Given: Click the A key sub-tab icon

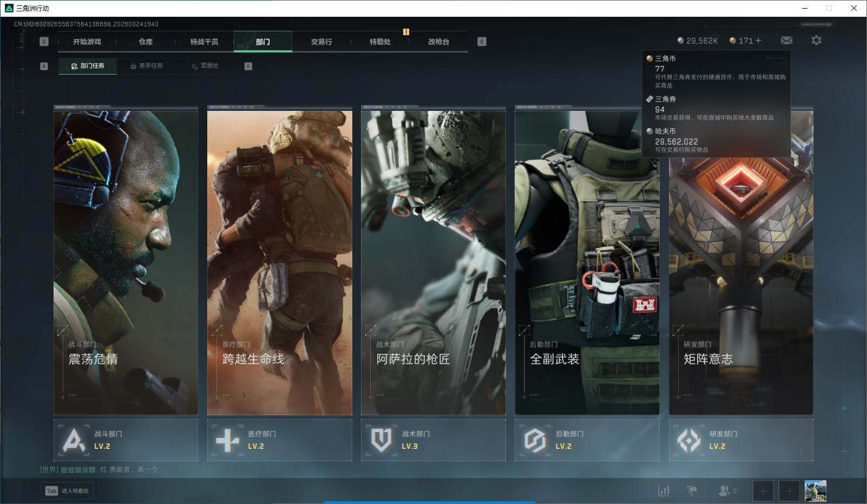Looking at the screenshot, I should [x=44, y=66].
